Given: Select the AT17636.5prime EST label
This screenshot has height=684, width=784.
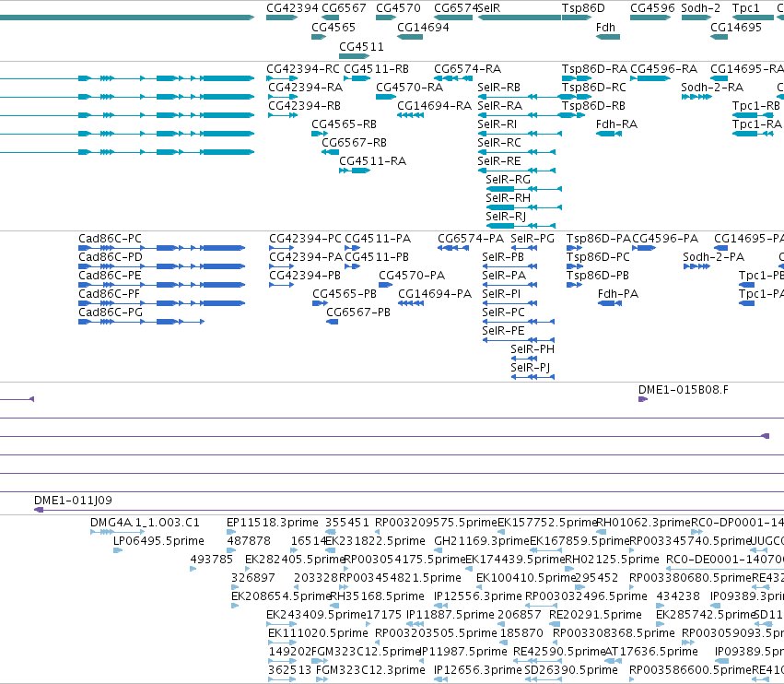Looking at the screenshot, I should click(651, 653).
